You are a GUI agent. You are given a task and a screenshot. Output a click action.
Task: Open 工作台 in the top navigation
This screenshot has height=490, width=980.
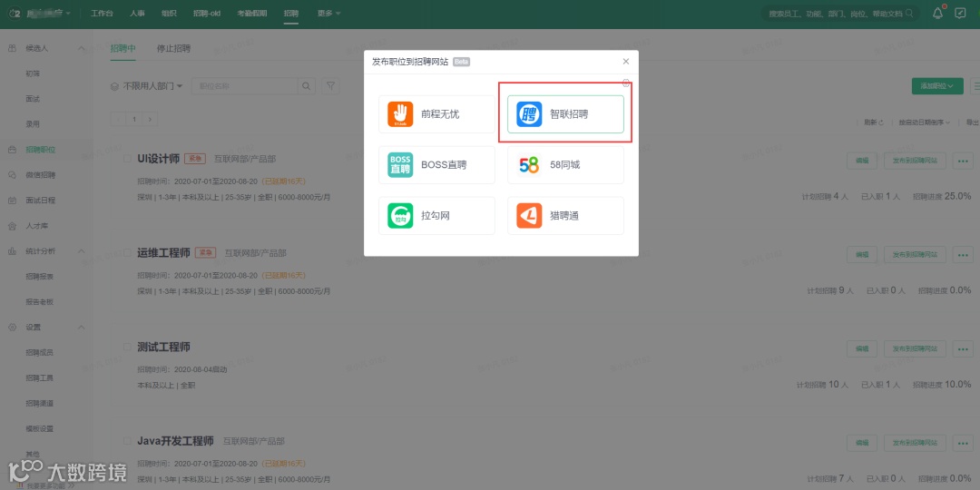102,13
